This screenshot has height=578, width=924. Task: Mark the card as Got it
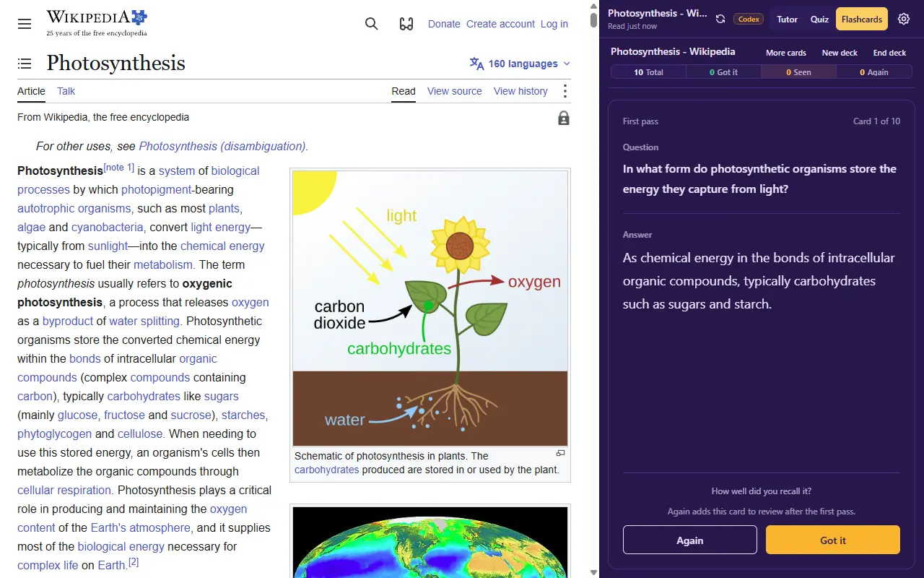click(x=833, y=540)
